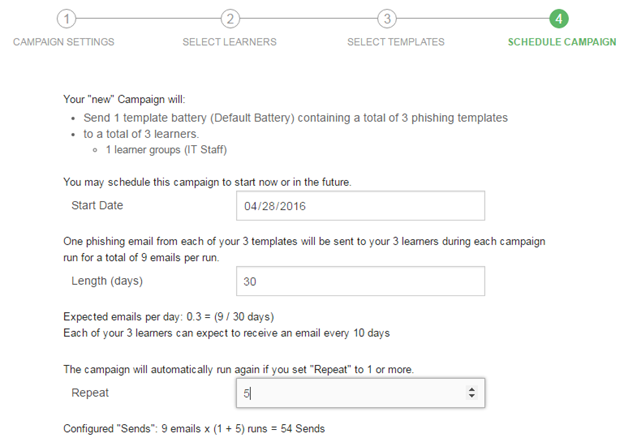
Task: Click the step 1 circle icon
Action: pyautogui.click(x=65, y=19)
